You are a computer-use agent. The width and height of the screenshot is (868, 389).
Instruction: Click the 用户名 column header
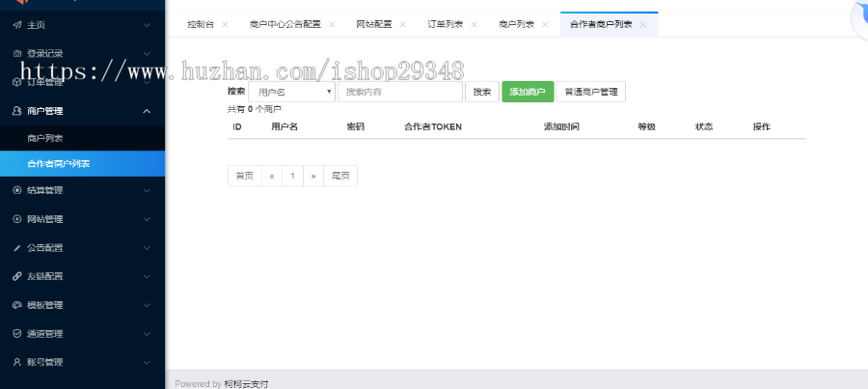pos(285,126)
